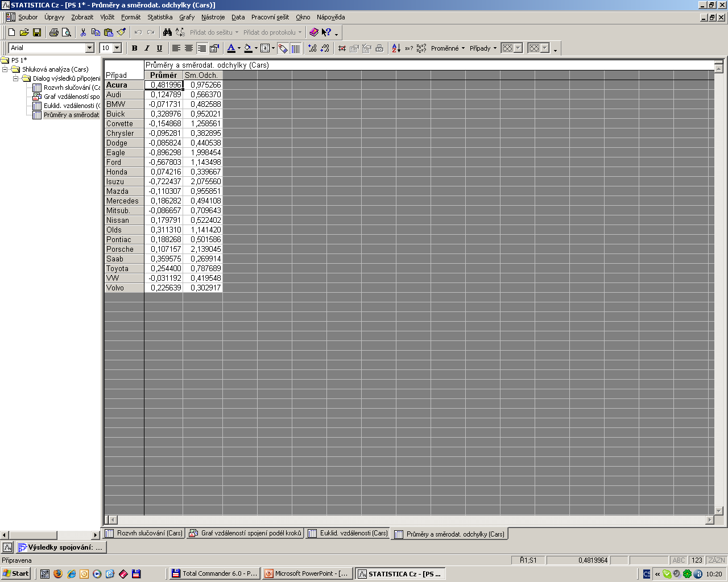Activate the format painter brush

pyautogui.click(x=121, y=32)
